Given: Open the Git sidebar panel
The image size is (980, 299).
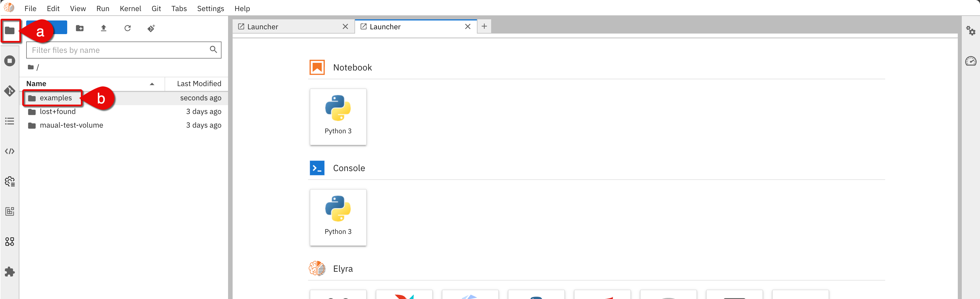Looking at the screenshot, I should tap(9, 91).
